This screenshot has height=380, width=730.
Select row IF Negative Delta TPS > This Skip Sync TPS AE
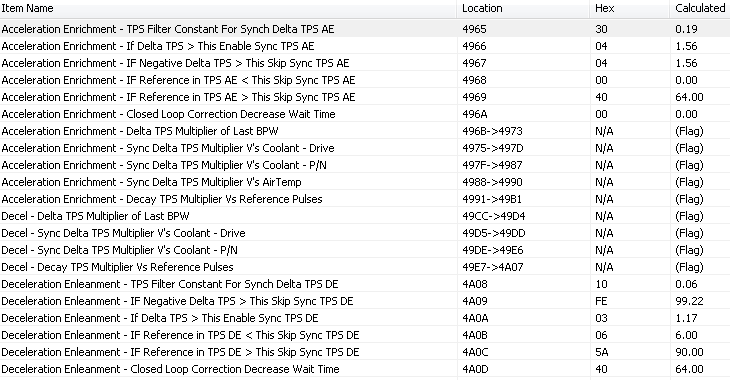pos(365,63)
